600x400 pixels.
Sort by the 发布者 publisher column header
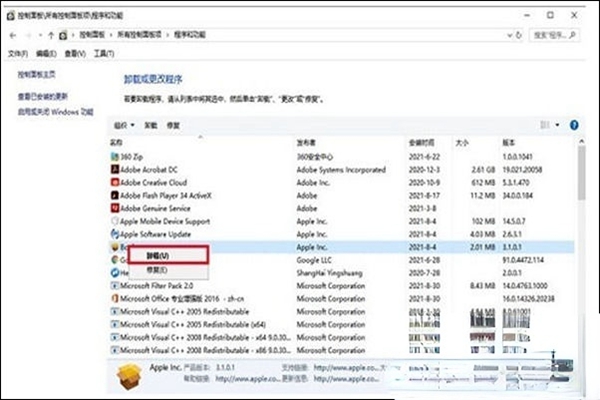(x=306, y=143)
